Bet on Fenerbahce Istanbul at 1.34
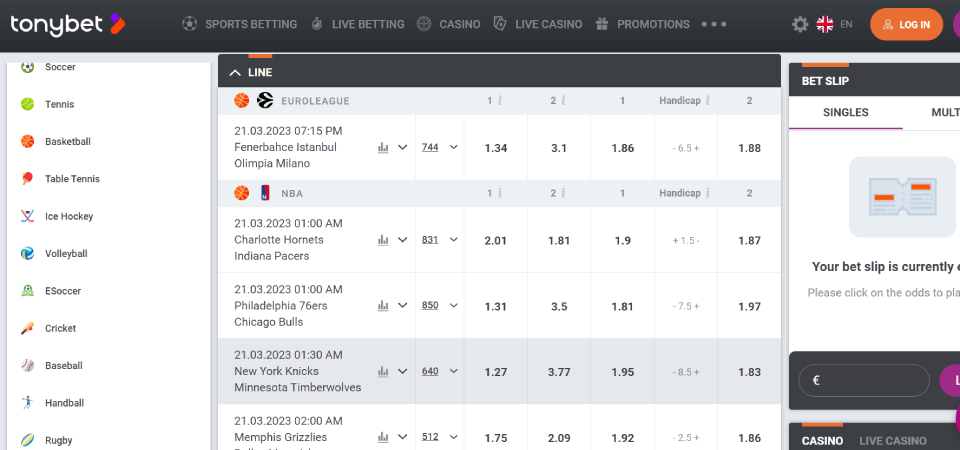The image size is (960, 450). tap(496, 148)
